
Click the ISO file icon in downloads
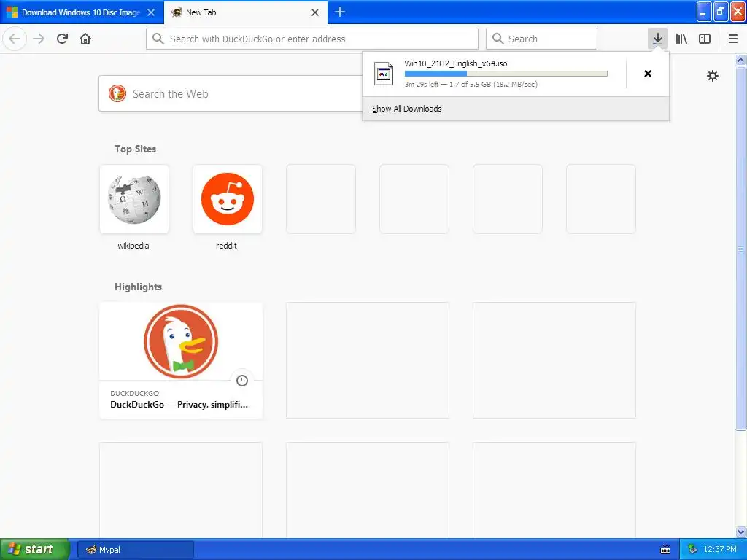(x=384, y=74)
